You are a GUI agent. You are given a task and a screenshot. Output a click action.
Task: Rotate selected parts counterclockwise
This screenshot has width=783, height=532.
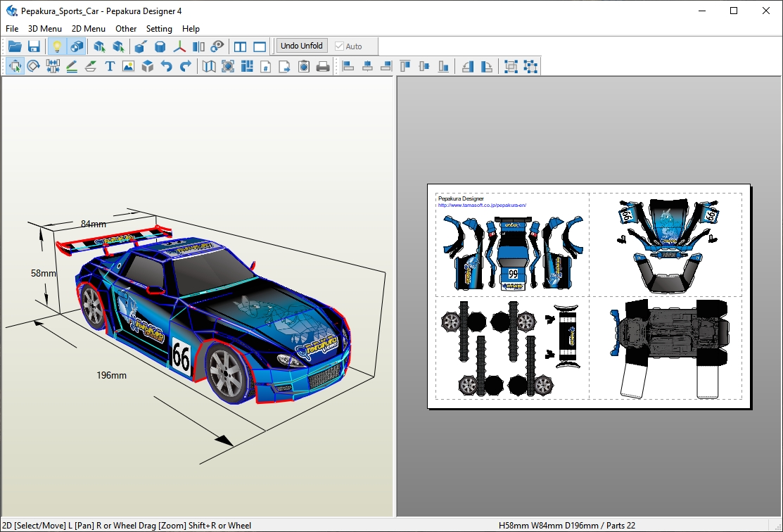(x=467, y=66)
